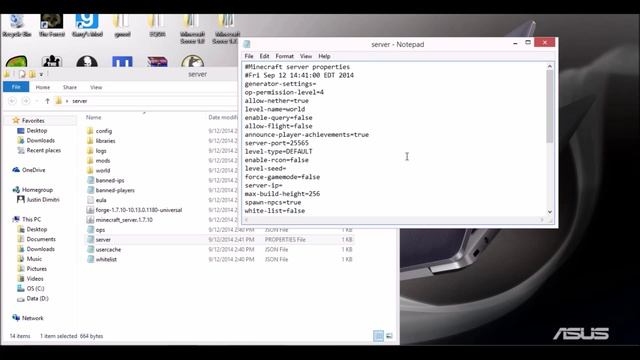This screenshot has height=360, width=640.
Task: Click the Notepad scroll down arrow
Action: click(550, 212)
